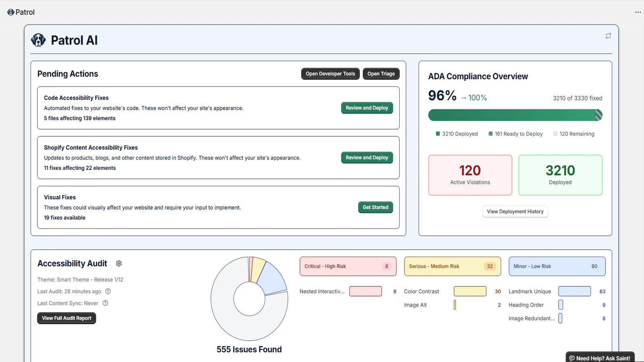The height and width of the screenshot is (362, 644).
Task: Click the Heading Order issue label
Action: (x=526, y=305)
